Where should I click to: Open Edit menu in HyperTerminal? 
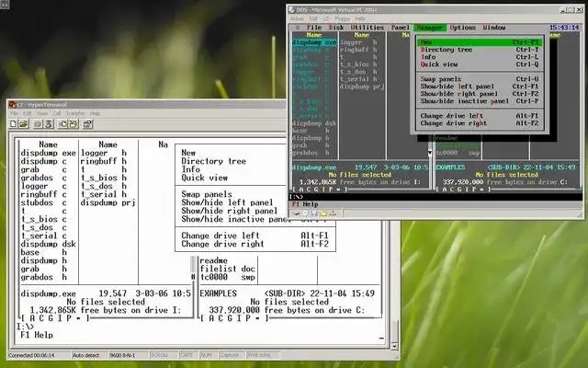tap(27, 113)
